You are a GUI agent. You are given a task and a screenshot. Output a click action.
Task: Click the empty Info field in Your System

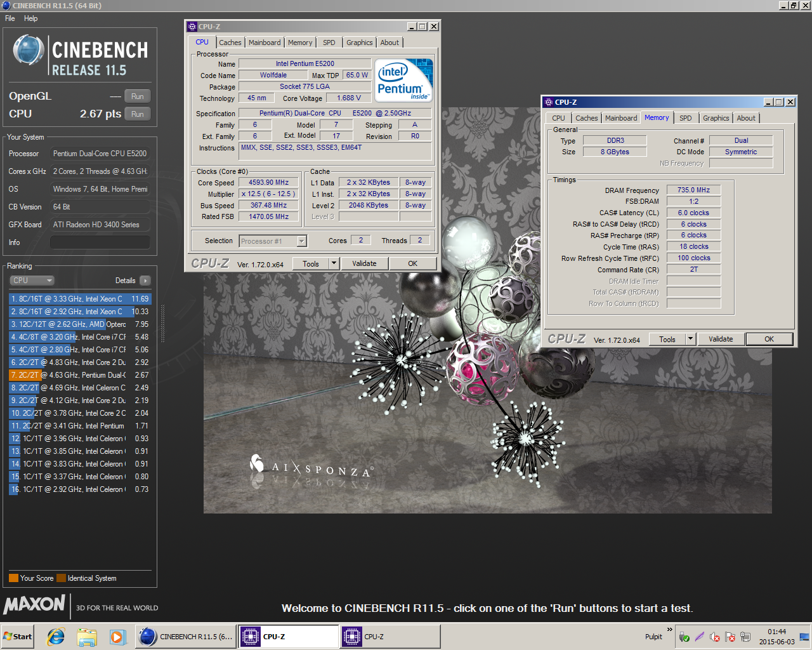pos(100,242)
